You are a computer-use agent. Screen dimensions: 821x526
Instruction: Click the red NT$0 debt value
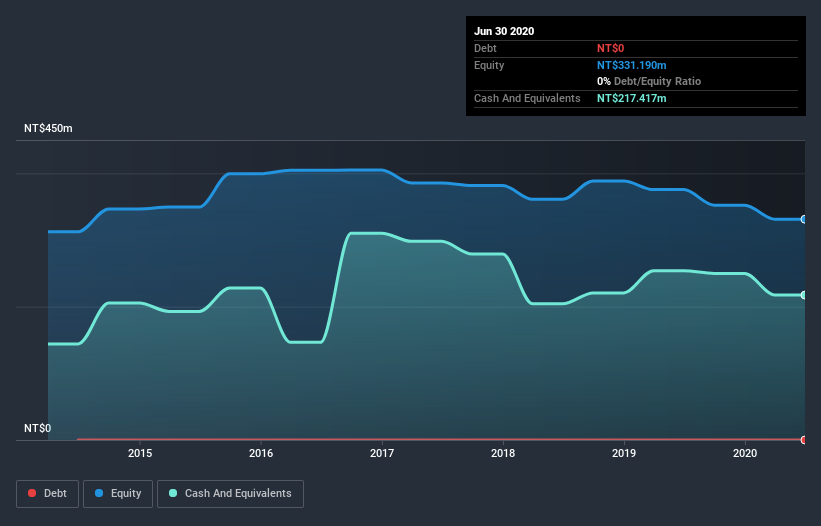pyautogui.click(x=611, y=48)
